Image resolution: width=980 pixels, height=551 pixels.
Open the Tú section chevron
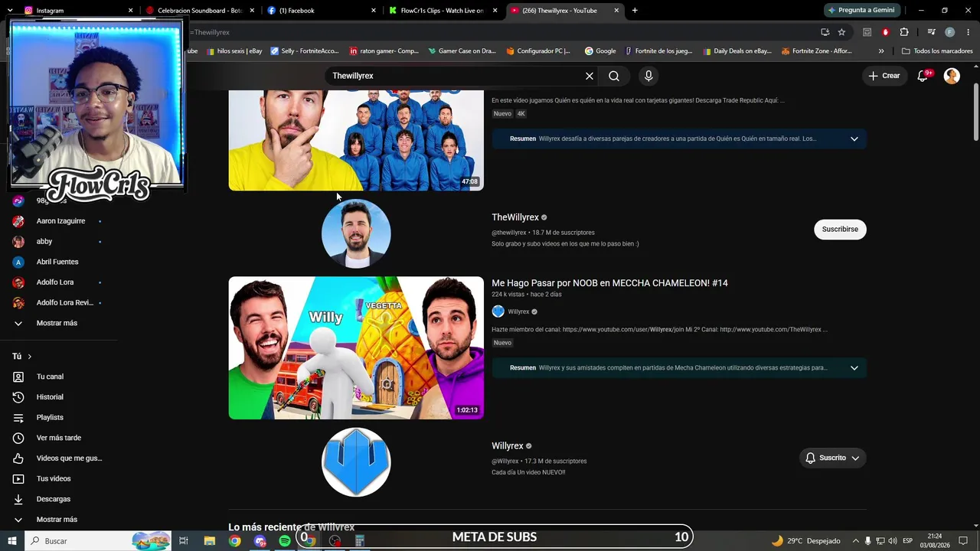click(30, 357)
